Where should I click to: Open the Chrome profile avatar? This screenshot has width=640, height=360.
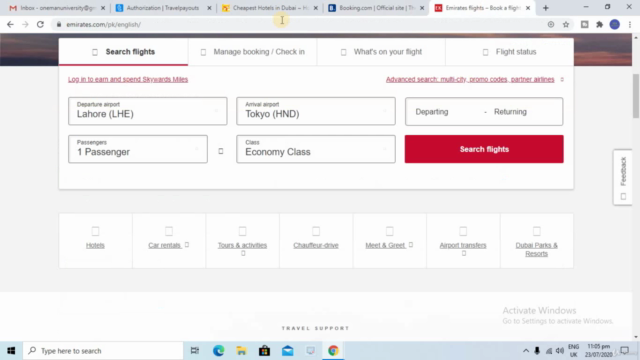pos(615,24)
